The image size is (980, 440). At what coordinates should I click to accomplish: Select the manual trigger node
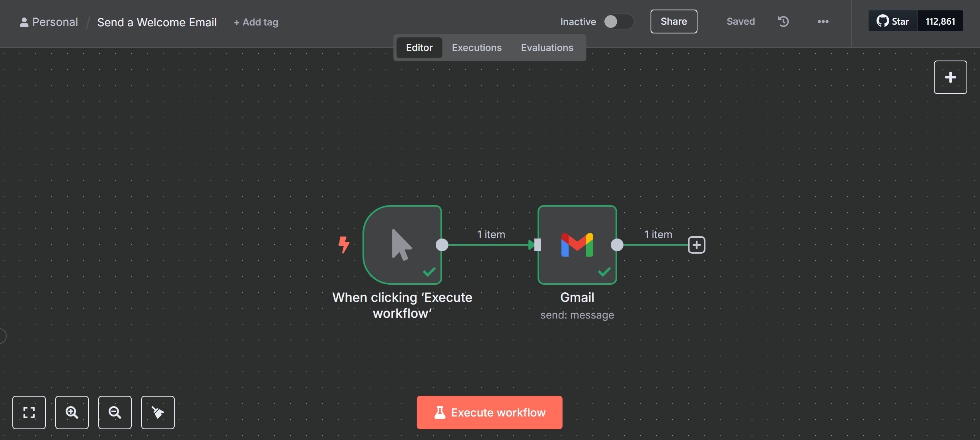[402, 245]
